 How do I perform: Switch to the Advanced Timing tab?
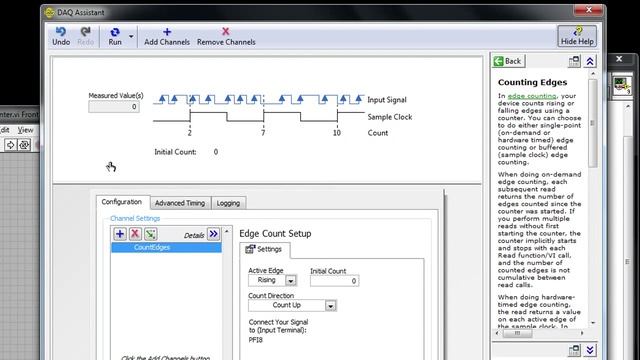(x=180, y=203)
